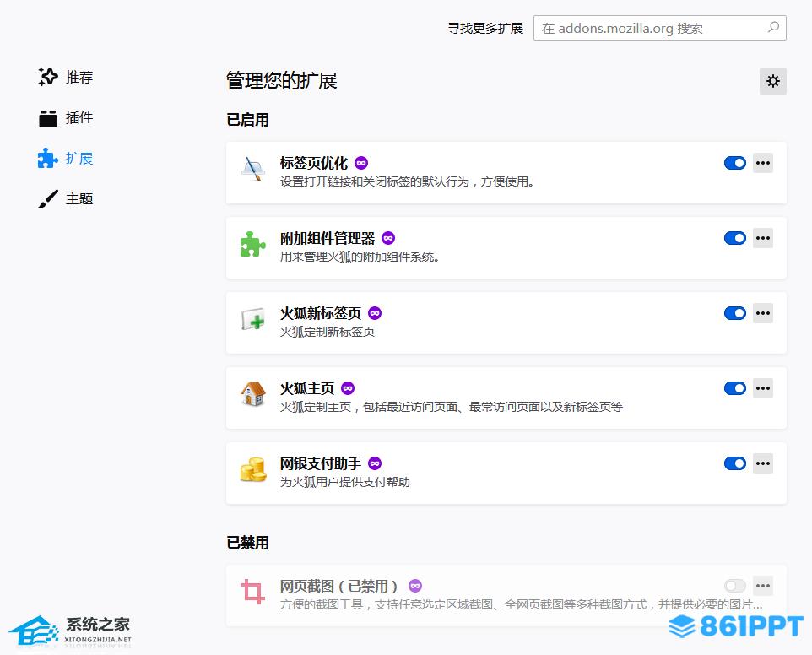
Task: Open the 推荐 recommendations section
Action: point(65,77)
